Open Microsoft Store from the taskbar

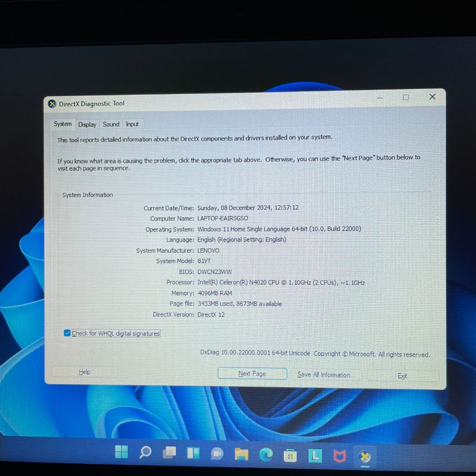(x=291, y=455)
